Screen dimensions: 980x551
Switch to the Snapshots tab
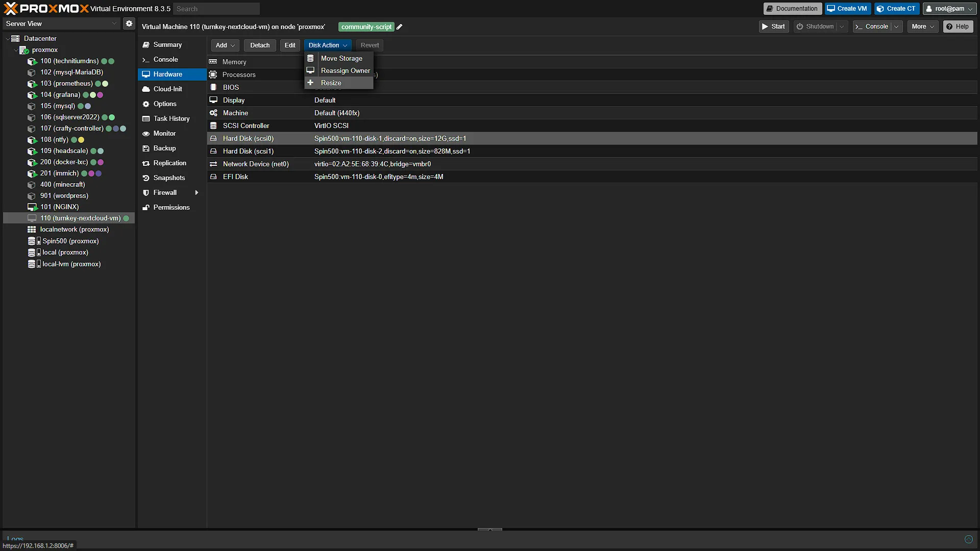pos(172,178)
